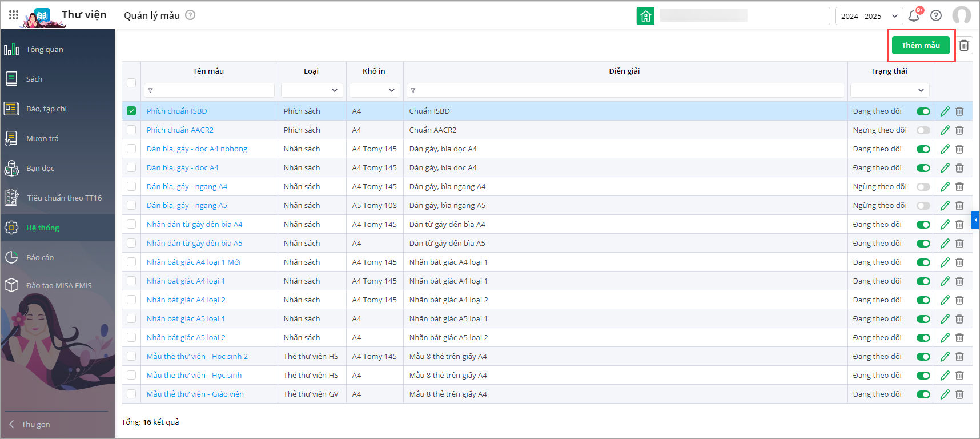Open the help question mark icon

click(936, 16)
